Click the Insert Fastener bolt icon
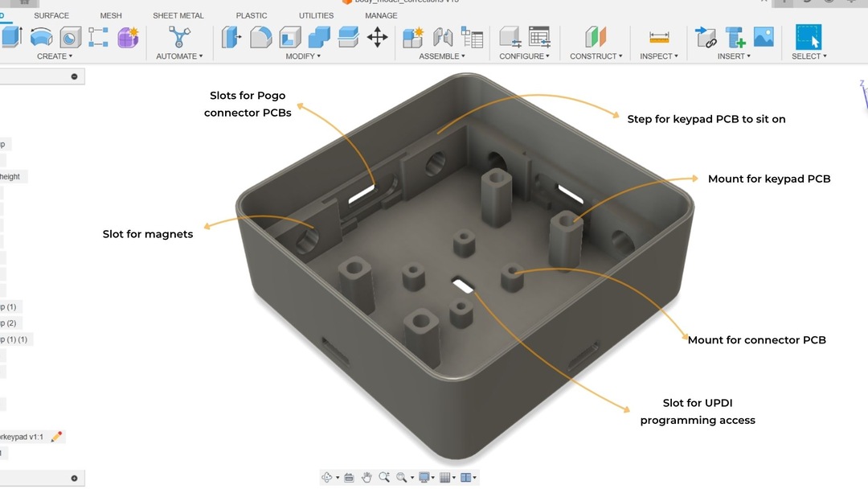 pos(735,38)
